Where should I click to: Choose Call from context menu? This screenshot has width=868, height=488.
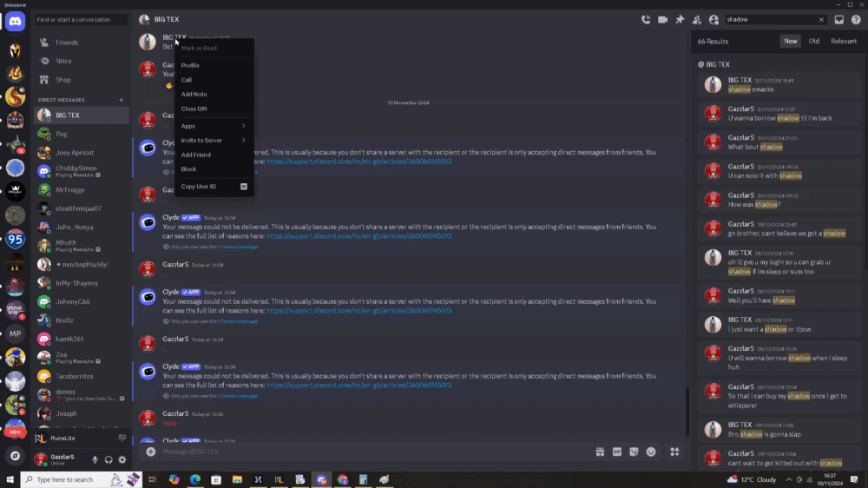[214, 80]
